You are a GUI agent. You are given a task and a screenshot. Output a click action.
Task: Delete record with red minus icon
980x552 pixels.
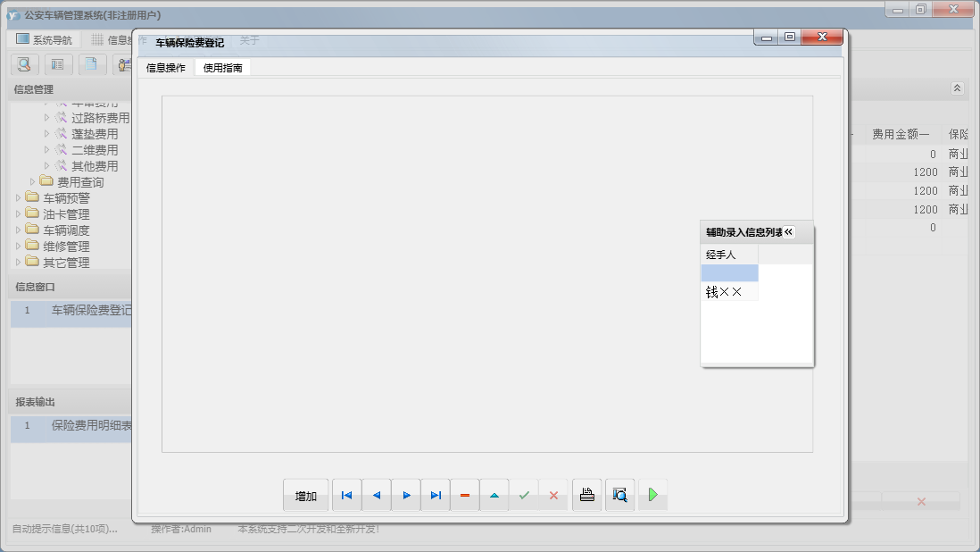(465, 495)
